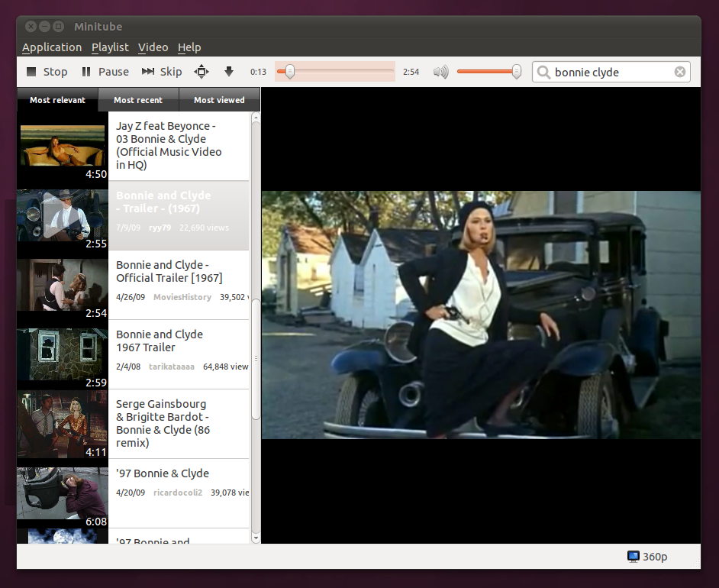Adjust the volume slider
This screenshot has width=719, height=588.
tap(489, 72)
